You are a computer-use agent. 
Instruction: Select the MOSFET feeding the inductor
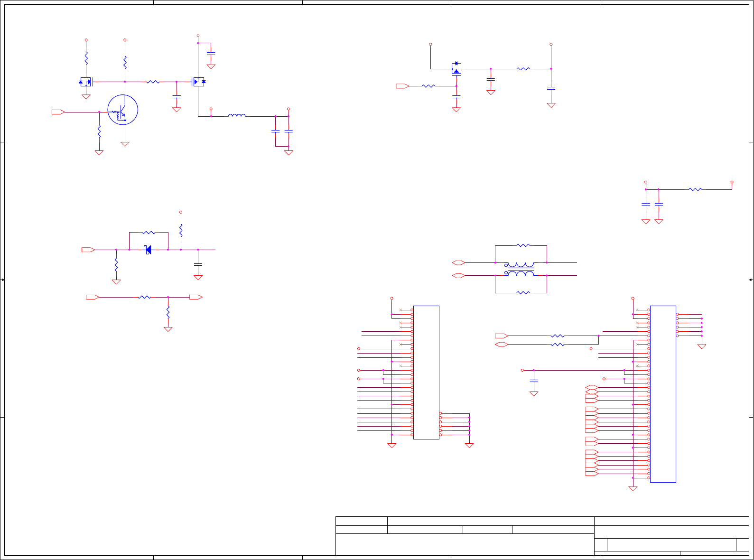(x=198, y=82)
